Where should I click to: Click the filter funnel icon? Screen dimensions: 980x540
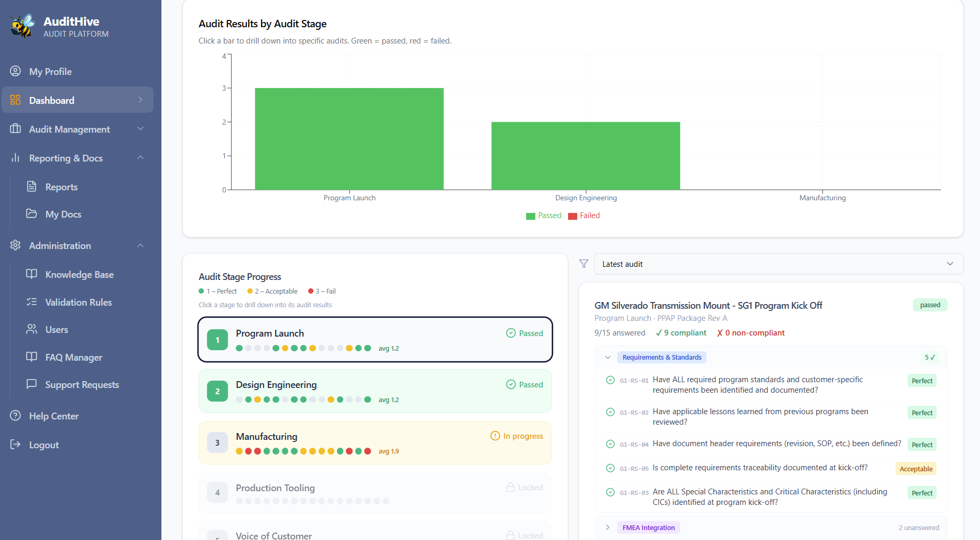[x=583, y=264]
